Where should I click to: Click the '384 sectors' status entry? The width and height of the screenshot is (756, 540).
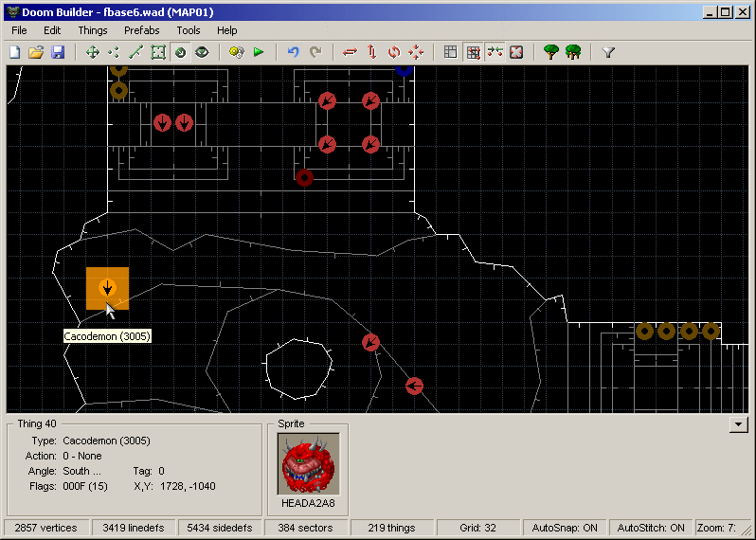[305, 528]
